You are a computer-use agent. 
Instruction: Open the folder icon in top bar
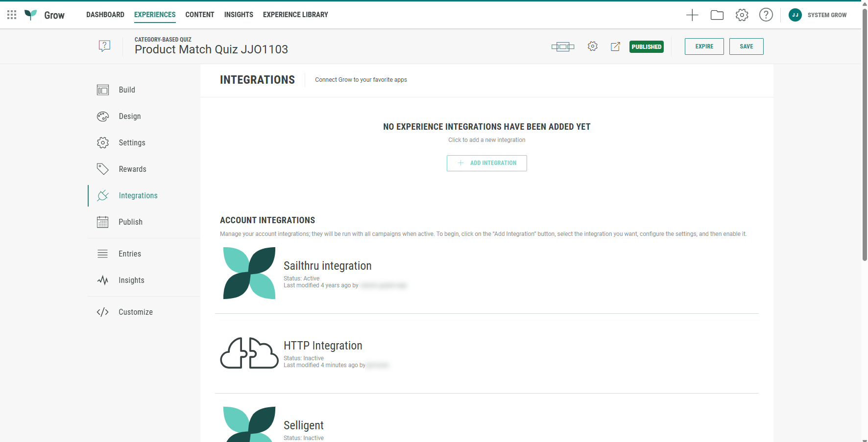pyautogui.click(x=717, y=15)
